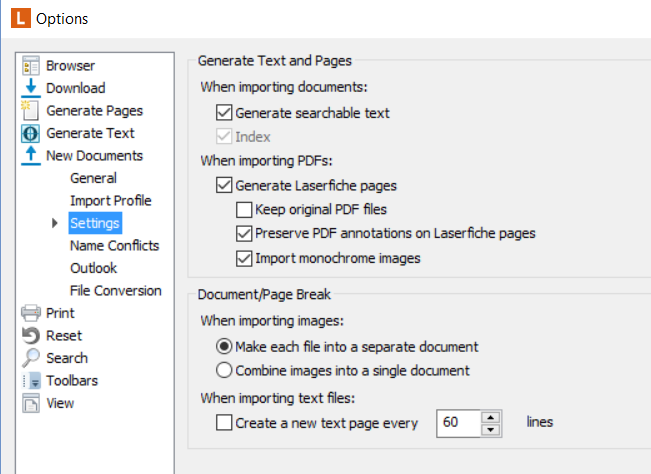Click the Download arrow icon

coord(31,88)
